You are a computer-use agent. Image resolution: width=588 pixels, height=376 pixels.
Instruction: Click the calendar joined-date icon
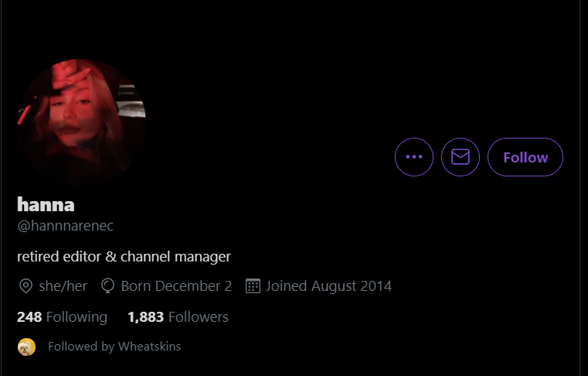[253, 285]
